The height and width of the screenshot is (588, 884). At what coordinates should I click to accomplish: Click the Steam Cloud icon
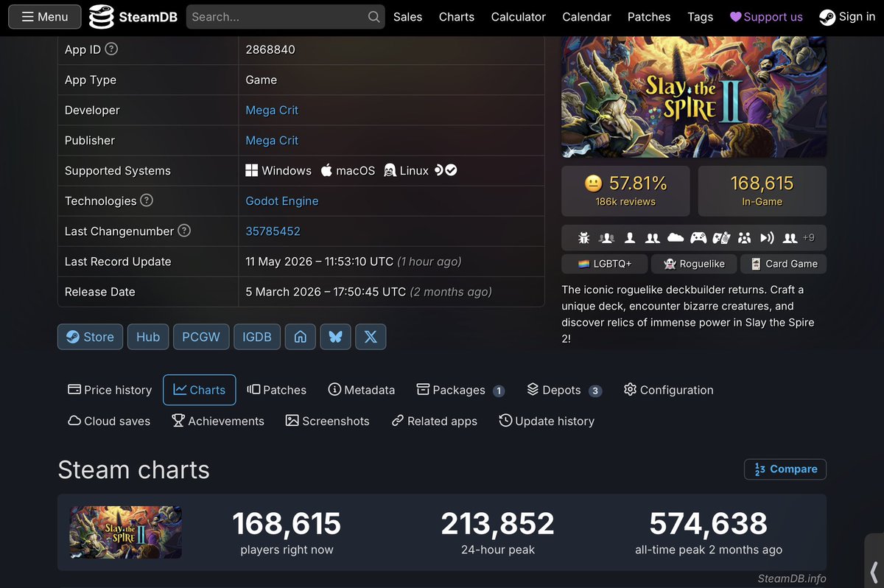pos(676,238)
